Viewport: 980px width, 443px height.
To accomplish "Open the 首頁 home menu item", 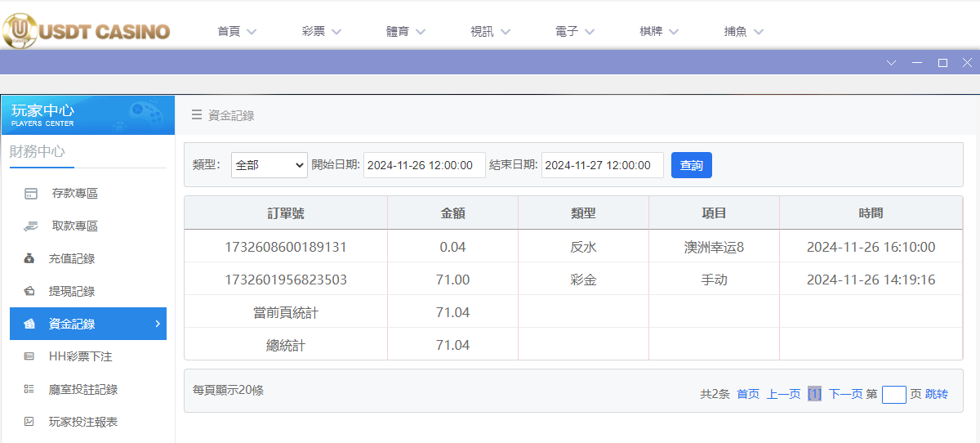I will 237,32.
